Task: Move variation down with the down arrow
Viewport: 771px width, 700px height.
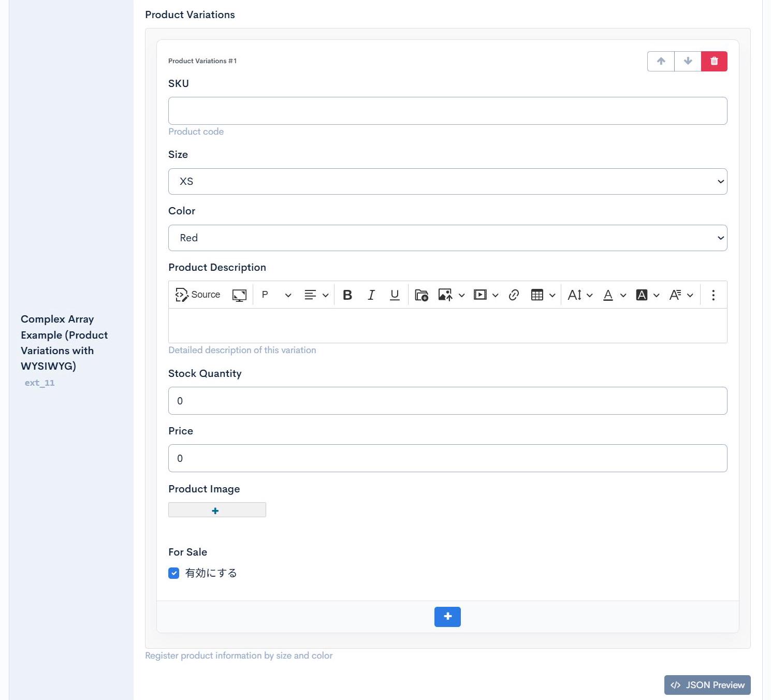Action: click(x=688, y=61)
